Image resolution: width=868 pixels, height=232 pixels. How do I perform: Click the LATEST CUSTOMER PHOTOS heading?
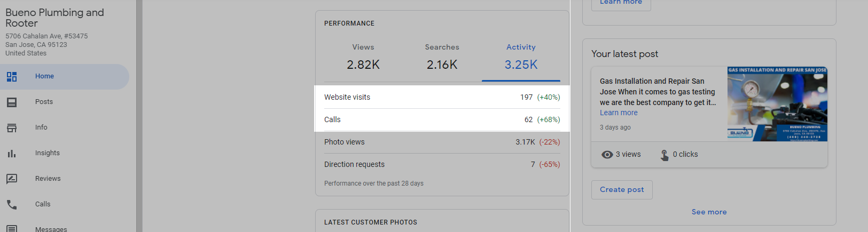click(x=371, y=222)
